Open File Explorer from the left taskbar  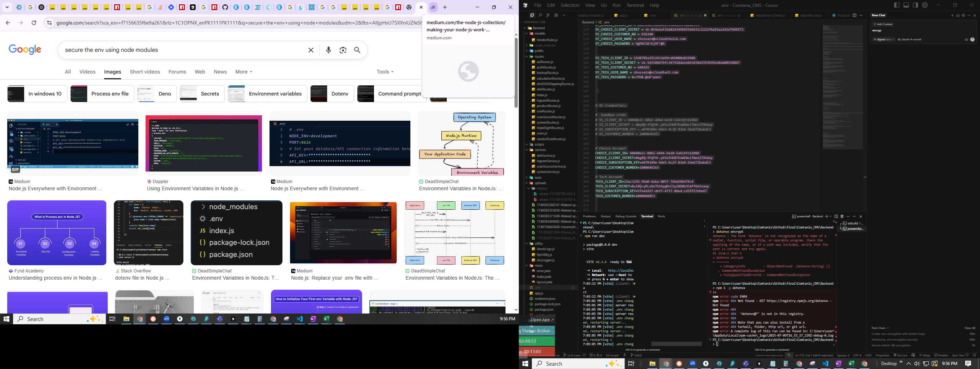(126, 319)
